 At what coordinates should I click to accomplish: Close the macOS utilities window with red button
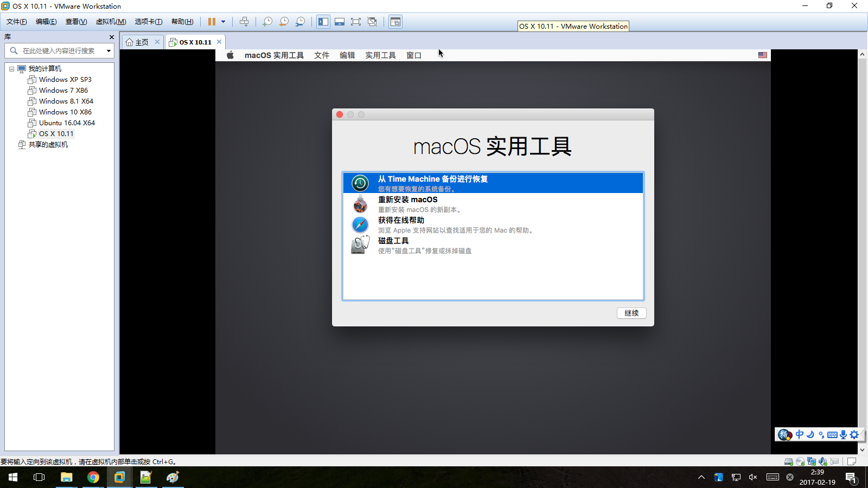[x=340, y=114]
